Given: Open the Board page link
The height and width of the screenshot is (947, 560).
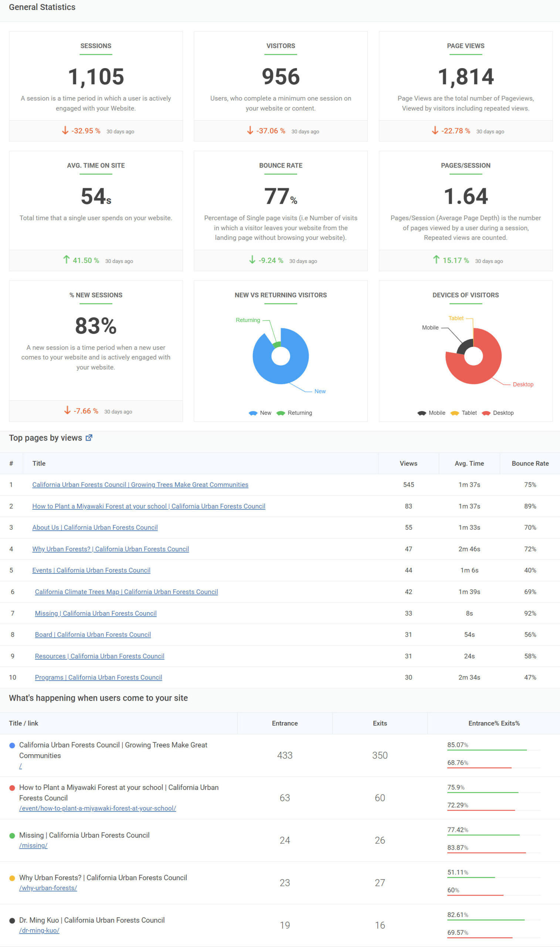Looking at the screenshot, I should [x=93, y=634].
